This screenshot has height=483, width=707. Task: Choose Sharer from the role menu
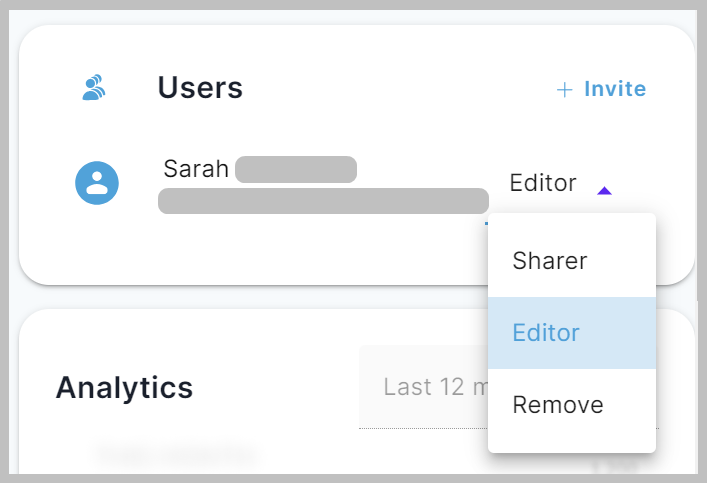pyautogui.click(x=572, y=261)
